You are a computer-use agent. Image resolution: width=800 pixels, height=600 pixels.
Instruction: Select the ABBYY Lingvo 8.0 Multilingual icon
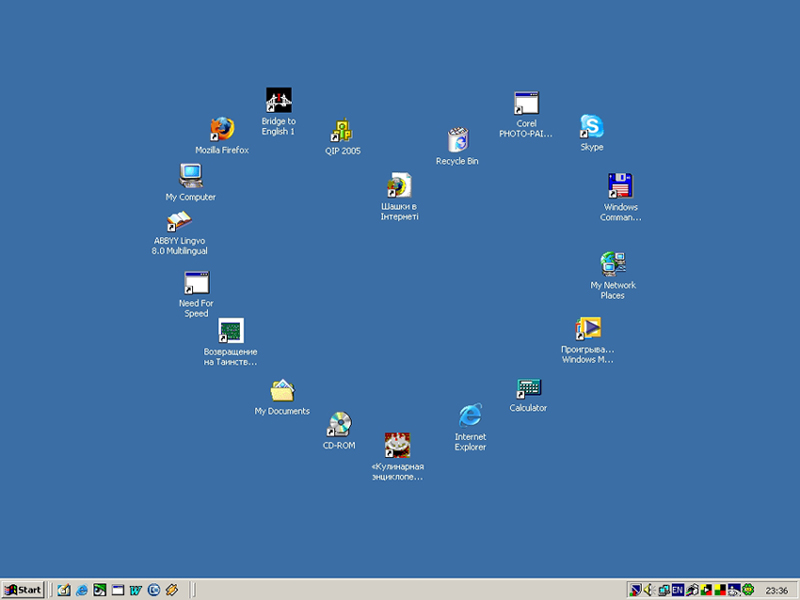pos(180,233)
